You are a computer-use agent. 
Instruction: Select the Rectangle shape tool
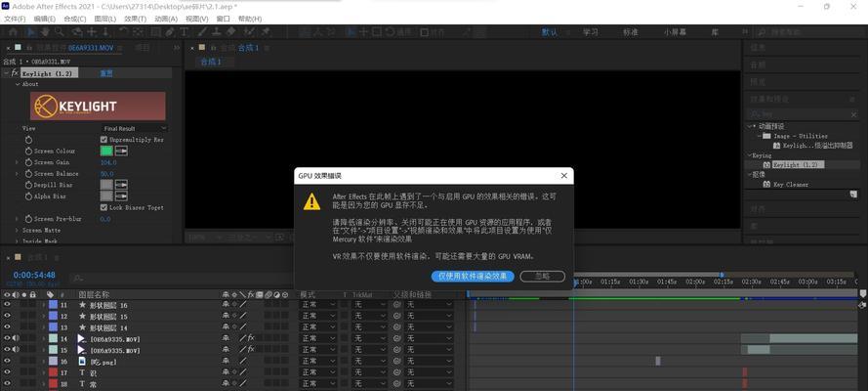[156, 32]
